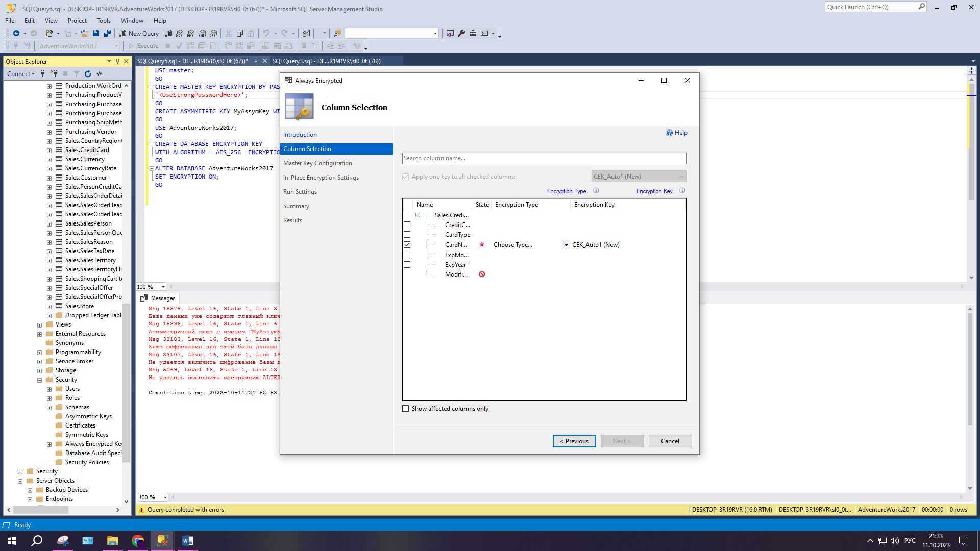Expand the Views folder
The height and width of the screenshot is (551, 980).
[39, 325]
